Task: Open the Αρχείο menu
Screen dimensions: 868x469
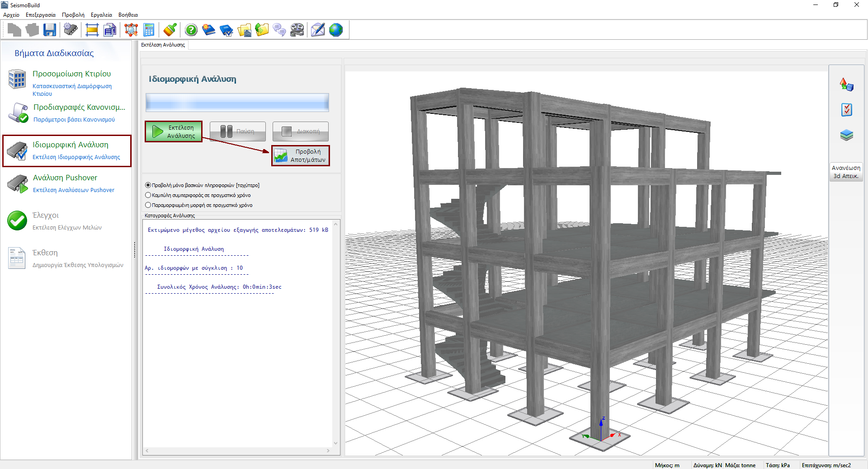Action: pos(11,15)
